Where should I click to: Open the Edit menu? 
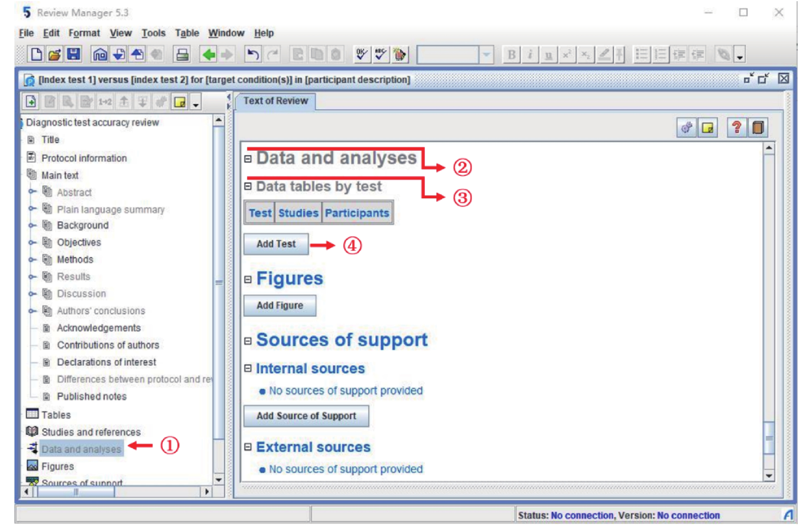[51, 33]
